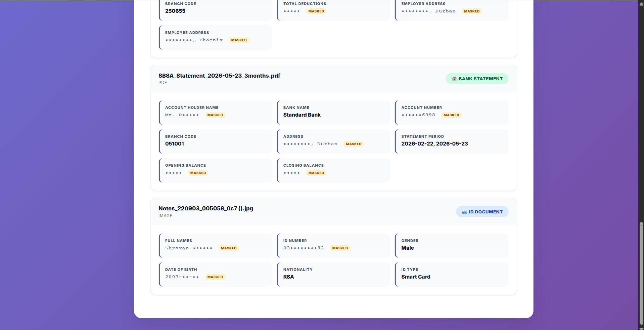Image resolution: width=644 pixels, height=330 pixels.
Task: Click MASKED tag on Employee Address
Action: [x=239, y=40]
